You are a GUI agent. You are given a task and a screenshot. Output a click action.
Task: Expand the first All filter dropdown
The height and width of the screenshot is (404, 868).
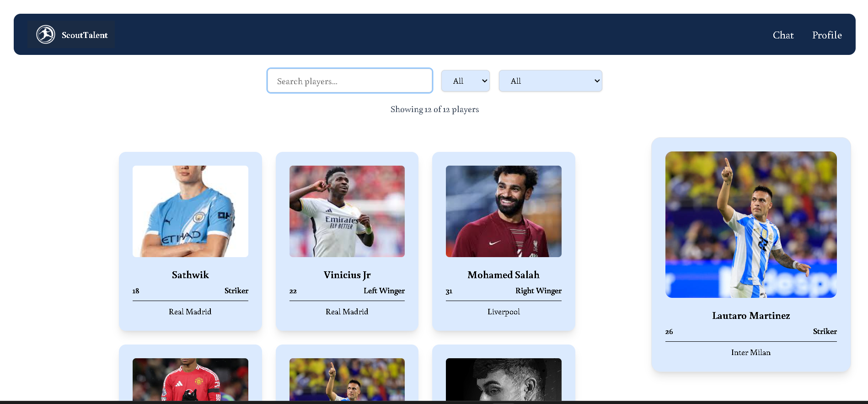[x=466, y=81]
